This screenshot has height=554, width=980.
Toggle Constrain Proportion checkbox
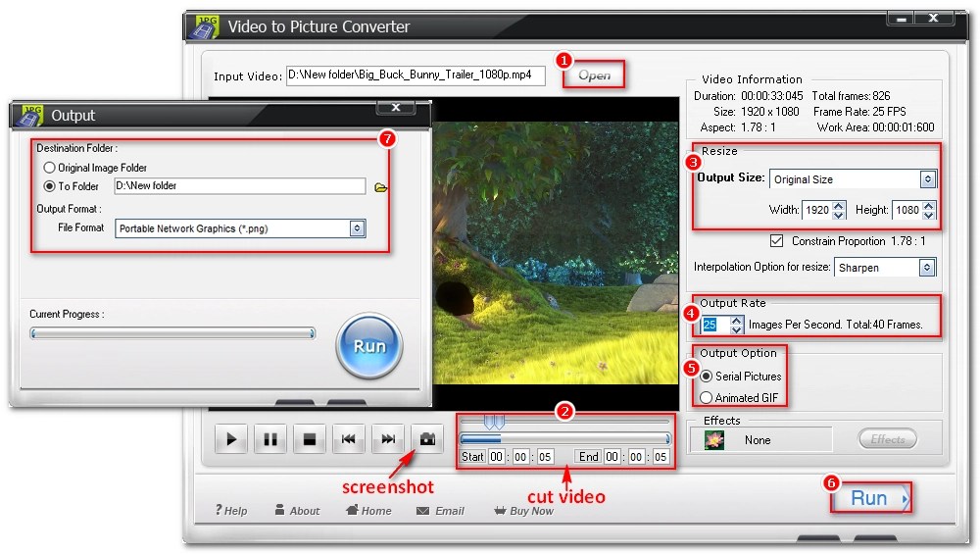(x=776, y=241)
